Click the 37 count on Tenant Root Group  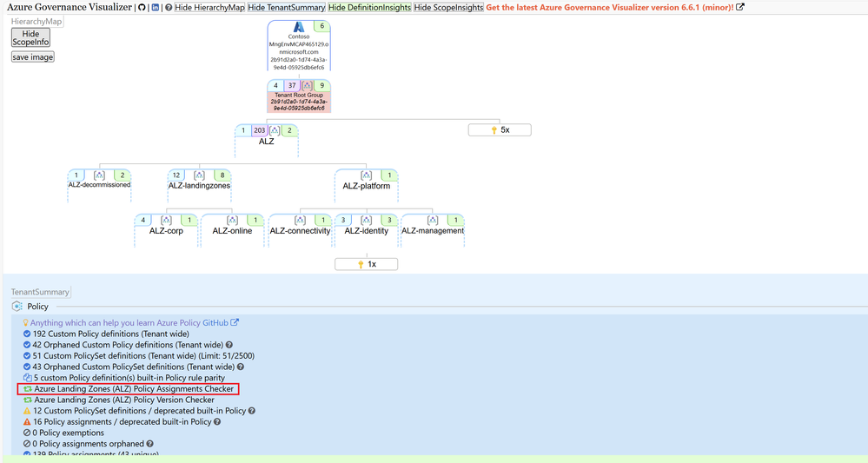pyautogui.click(x=292, y=86)
